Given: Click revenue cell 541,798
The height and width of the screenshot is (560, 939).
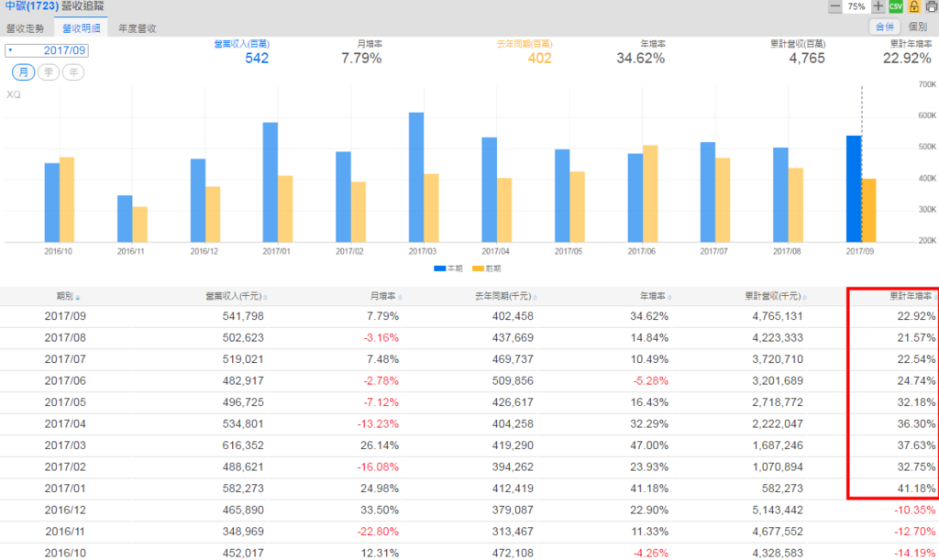Looking at the screenshot, I should pos(243,316).
